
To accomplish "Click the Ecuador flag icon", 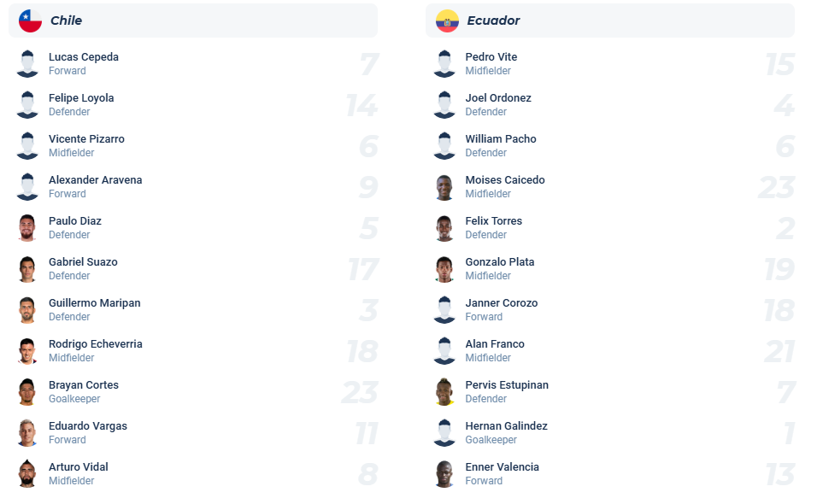I will coord(447,21).
